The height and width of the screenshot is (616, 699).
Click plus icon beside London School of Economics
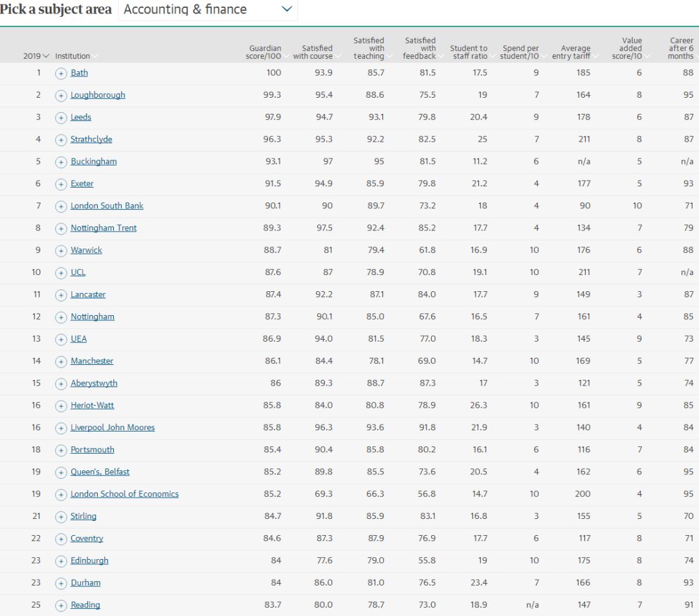click(x=61, y=495)
